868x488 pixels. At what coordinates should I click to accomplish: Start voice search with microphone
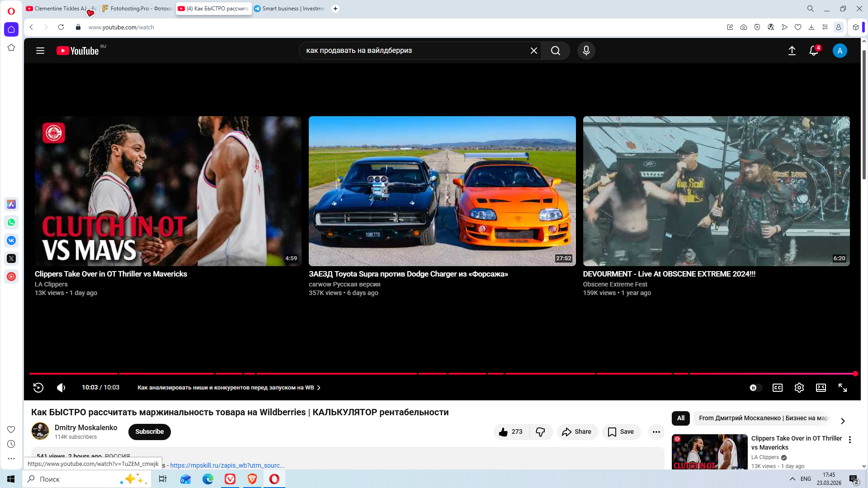[x=586, y=51]
